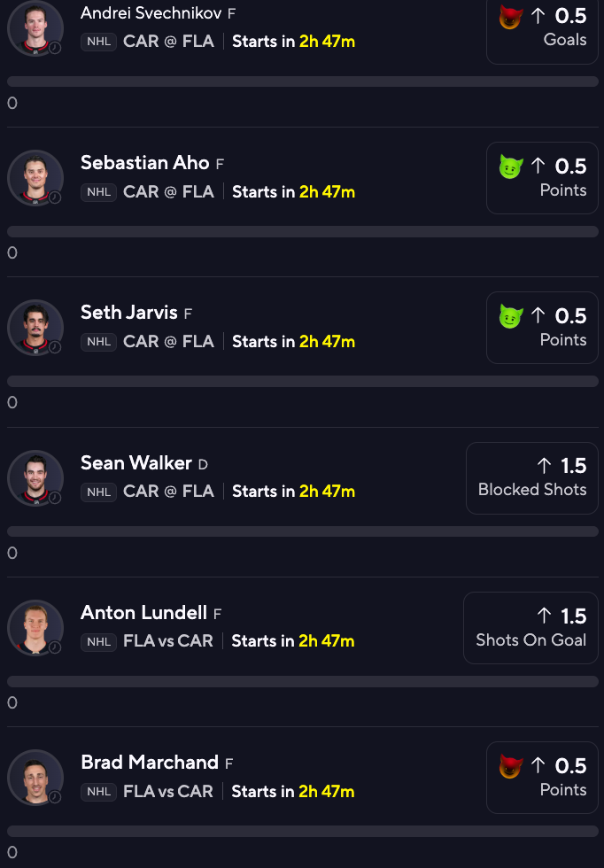Click the up arrow beside Anton Lundell's 1.5

click(x=544, y=616)
